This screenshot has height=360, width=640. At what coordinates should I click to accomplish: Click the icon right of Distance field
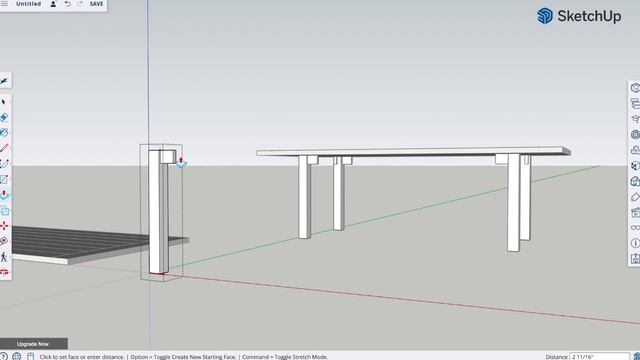coord(636,357)
